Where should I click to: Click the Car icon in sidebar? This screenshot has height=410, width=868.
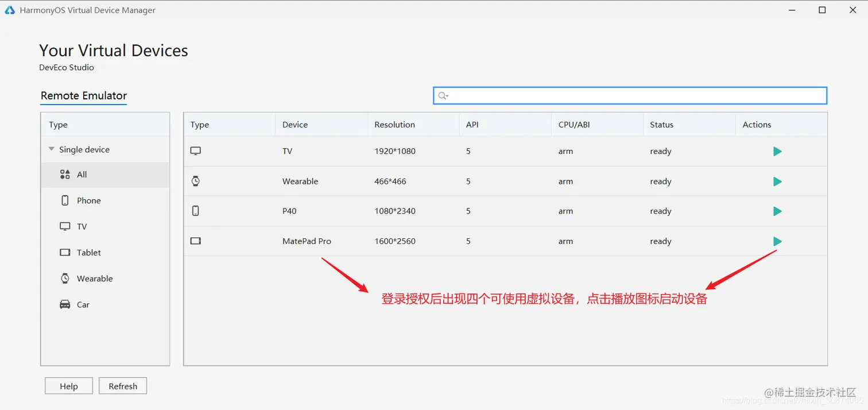point(65,304)
